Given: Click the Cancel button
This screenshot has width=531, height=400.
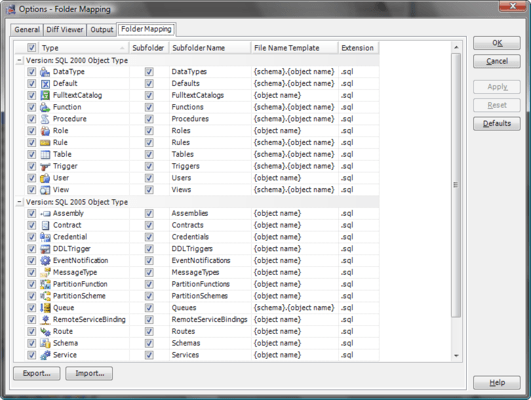Looking at the screenshot, I should coord(497,61).
